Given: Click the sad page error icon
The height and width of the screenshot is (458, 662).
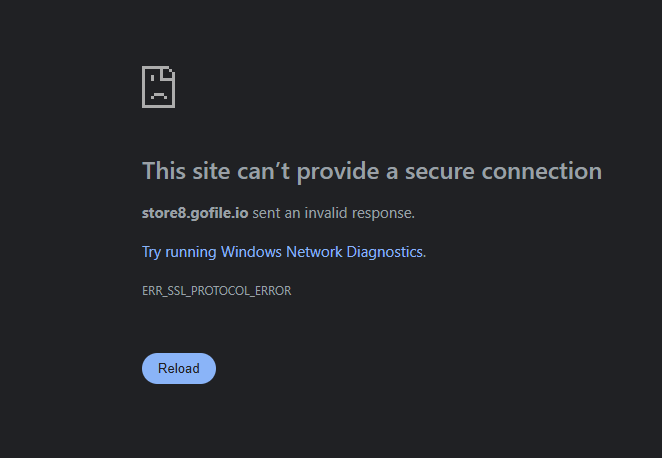Looking at the screenshot, I should coord(159,87).
